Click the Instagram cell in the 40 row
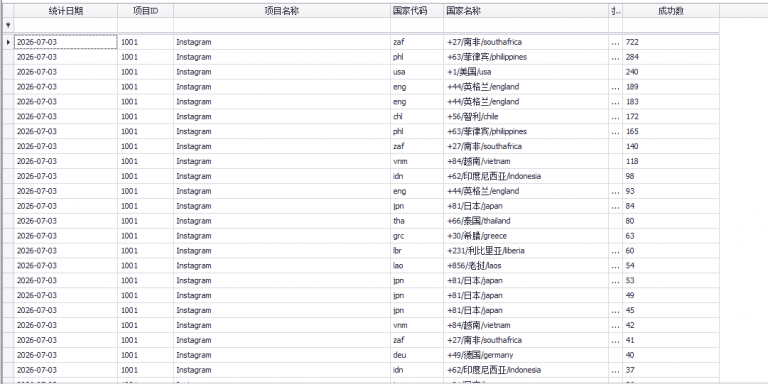Viewport: 768px width, 384px height. coord(282,355)
